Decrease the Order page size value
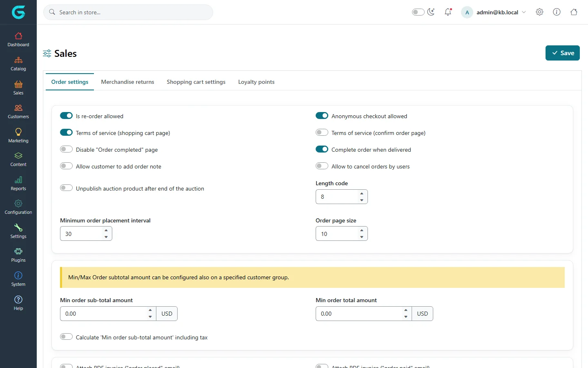The width and height of the screenshot is (588, 368). 362,237
